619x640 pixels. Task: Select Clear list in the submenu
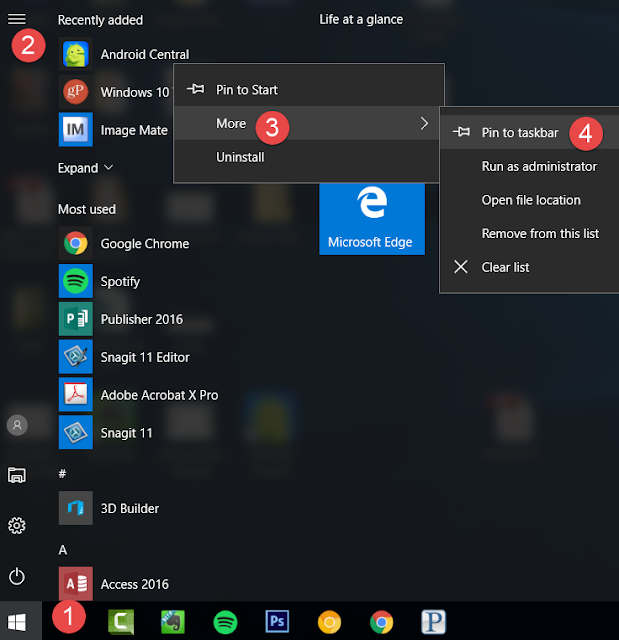(529, 267)
